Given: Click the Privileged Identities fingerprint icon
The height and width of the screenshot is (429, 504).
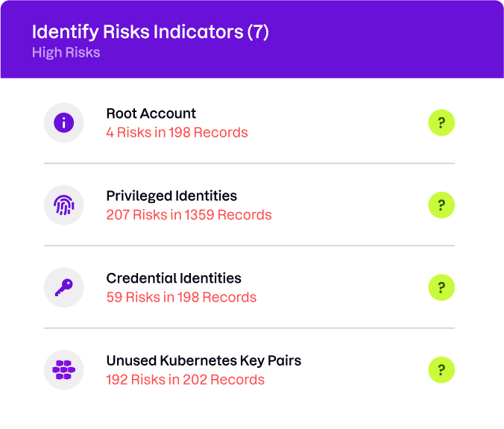Looking at the screenshot, I should [x=63, y=205].
